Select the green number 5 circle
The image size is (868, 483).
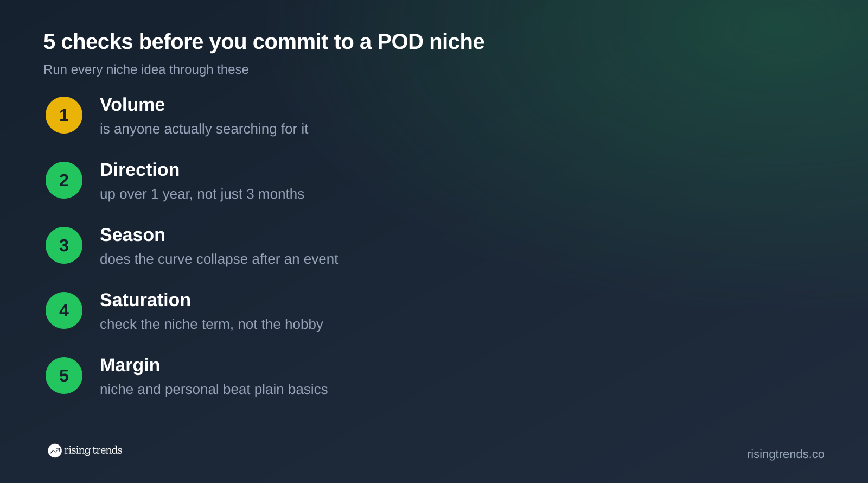(64, 376)
